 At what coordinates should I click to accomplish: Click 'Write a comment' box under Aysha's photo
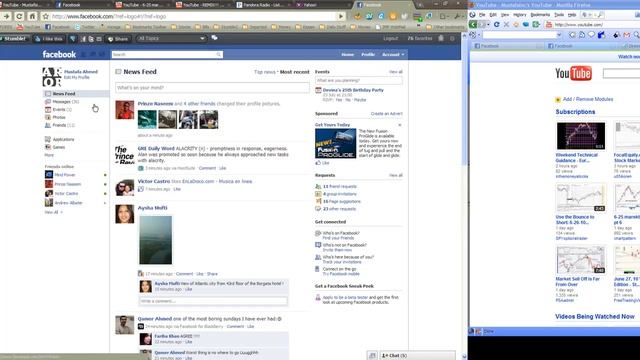[213, 301]
